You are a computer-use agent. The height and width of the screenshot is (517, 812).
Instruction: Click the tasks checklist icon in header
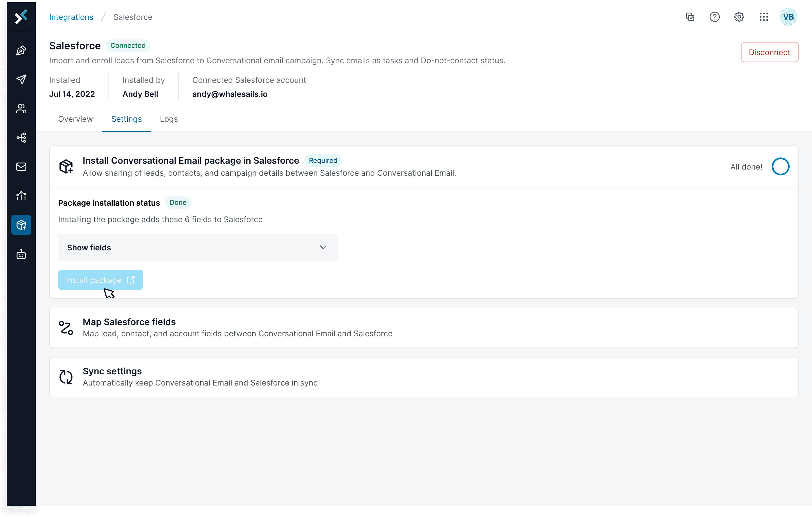pos(690,17)
